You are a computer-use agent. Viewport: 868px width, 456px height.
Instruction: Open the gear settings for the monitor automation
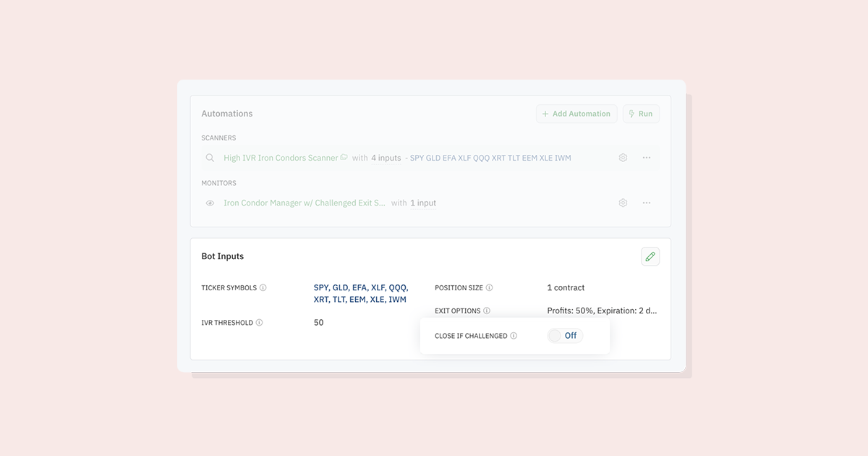tap(623, 203)
